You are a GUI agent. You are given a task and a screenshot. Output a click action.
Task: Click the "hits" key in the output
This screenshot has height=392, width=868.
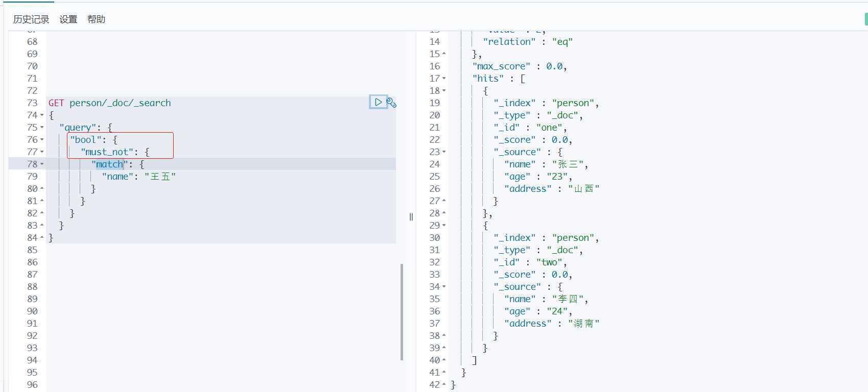pyautogui.click(x=488, y=79)
